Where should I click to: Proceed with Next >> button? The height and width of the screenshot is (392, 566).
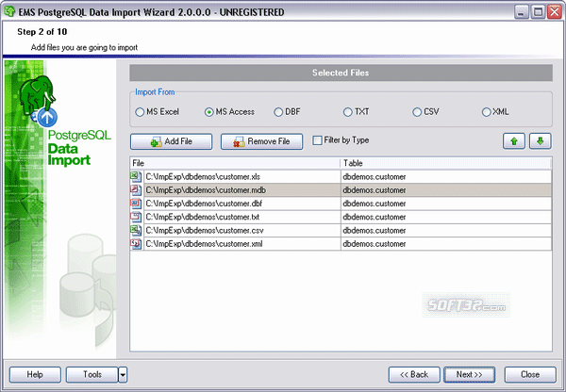(469, 375)
